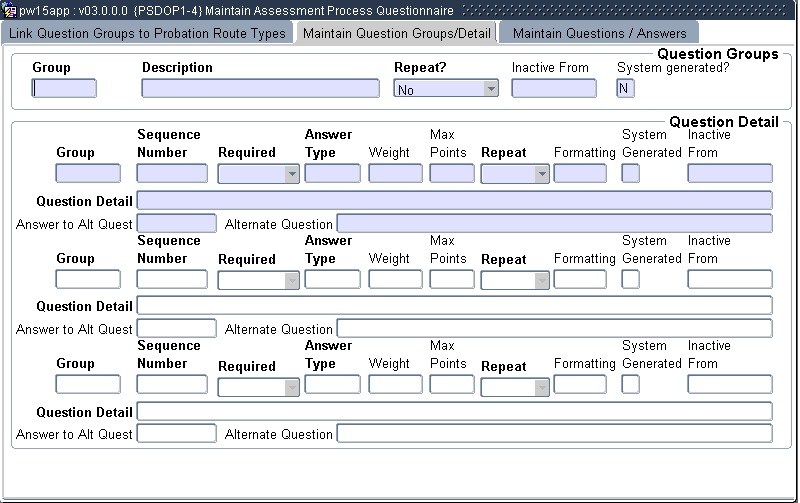Click the pw15app title bar icon
The image size is (800, 503).
coord(10,10)
